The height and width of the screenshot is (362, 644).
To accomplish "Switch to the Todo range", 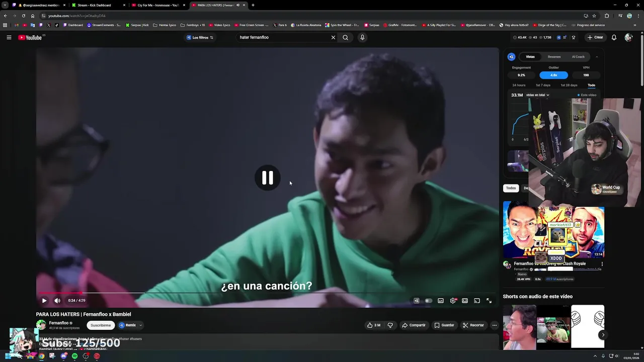I will (x=591, y=85).
